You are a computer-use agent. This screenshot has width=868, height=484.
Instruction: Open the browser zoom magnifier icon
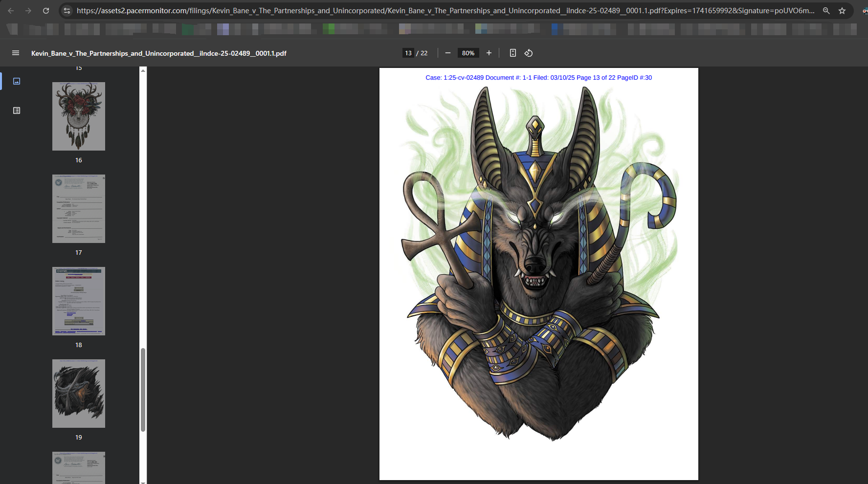click(826, 10)
